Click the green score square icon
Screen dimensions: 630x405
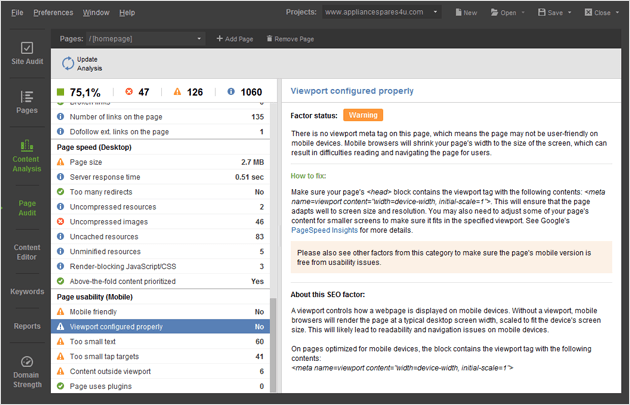[61, 92]
